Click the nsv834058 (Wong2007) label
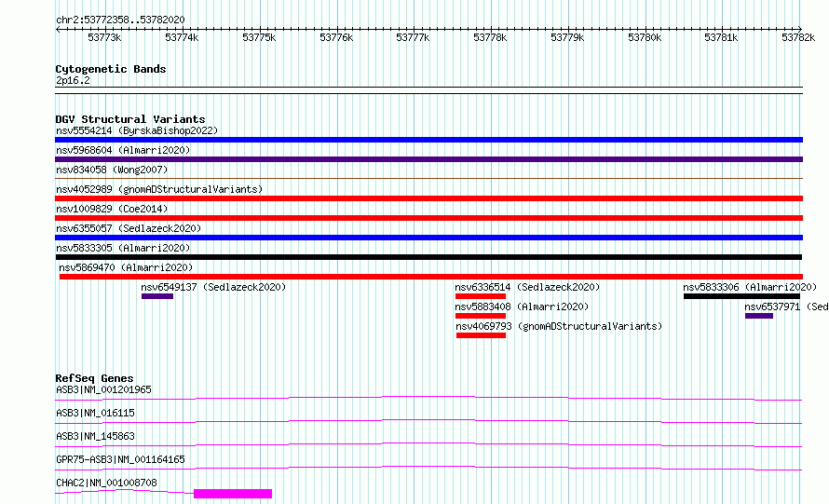829x504 pixels. [112, 170]
